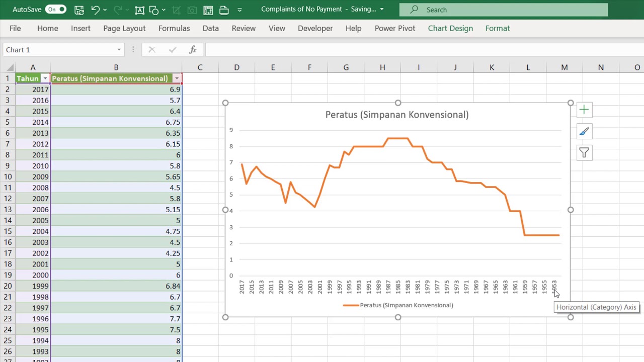
Task: Click the Chart Filters funnel button
Action: (584, 153)
